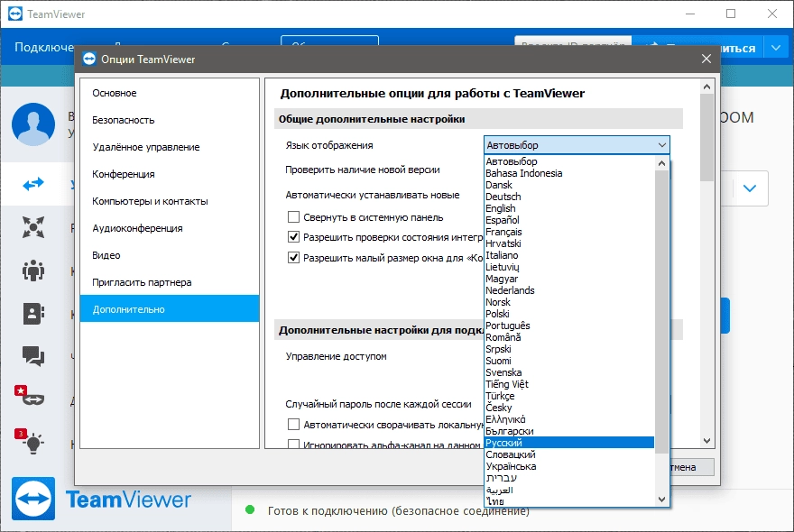Choose 'Автовыбор' in the language list
The image size is (794, 532).
click(569, 161)
